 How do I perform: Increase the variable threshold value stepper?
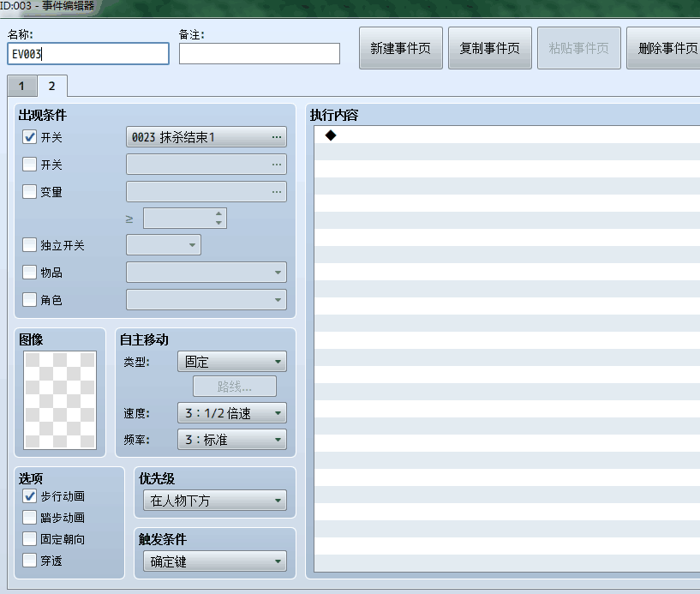click(218, 213)
